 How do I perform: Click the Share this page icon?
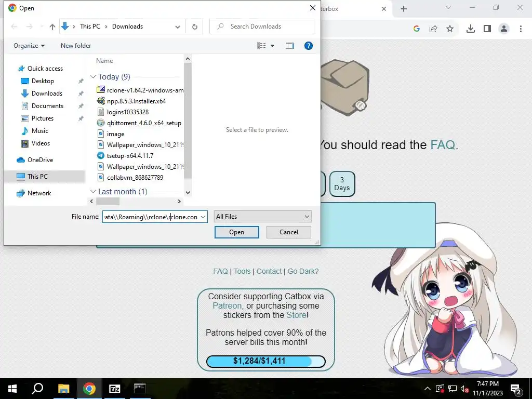(433, 29)
